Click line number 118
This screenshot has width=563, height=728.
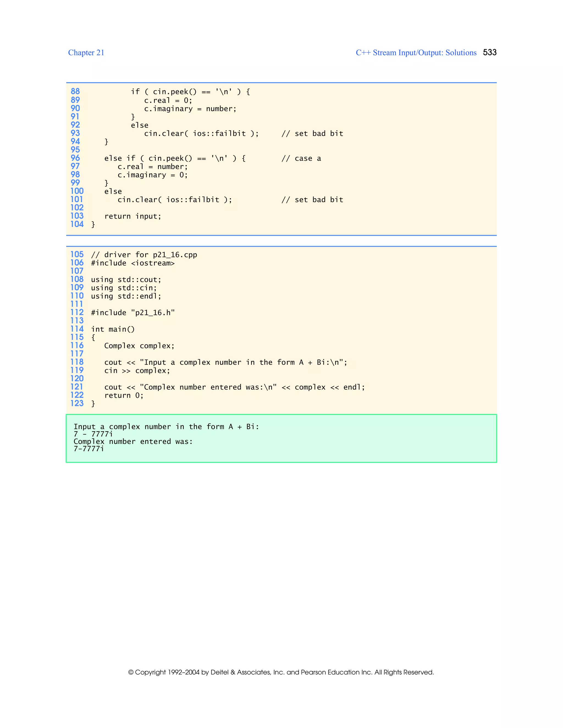coord(77,362)
